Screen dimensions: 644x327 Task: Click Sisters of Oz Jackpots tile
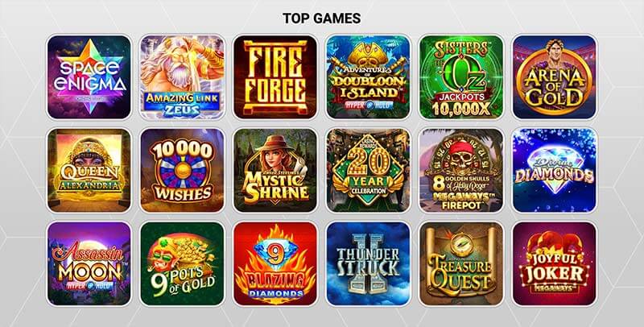pos(461,77)
